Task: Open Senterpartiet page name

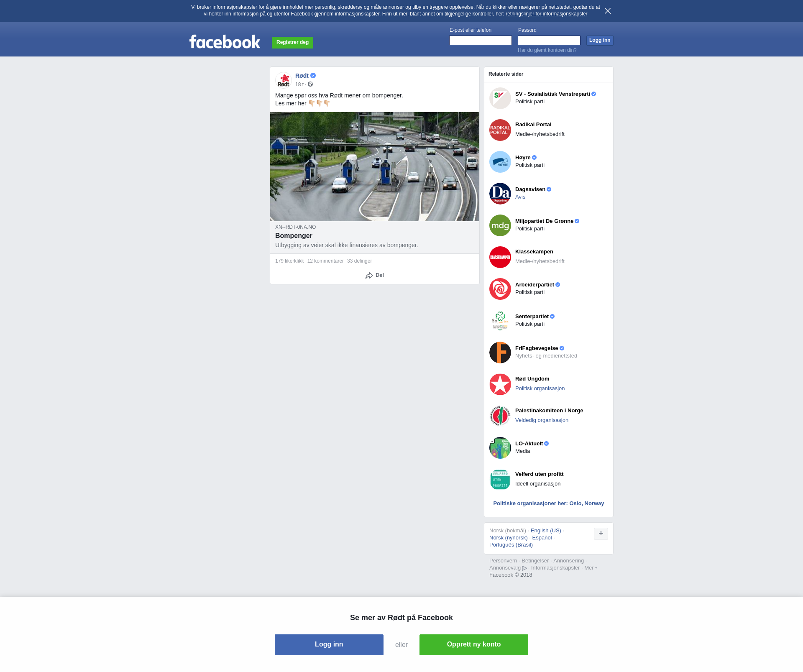Action: [532, 317]
